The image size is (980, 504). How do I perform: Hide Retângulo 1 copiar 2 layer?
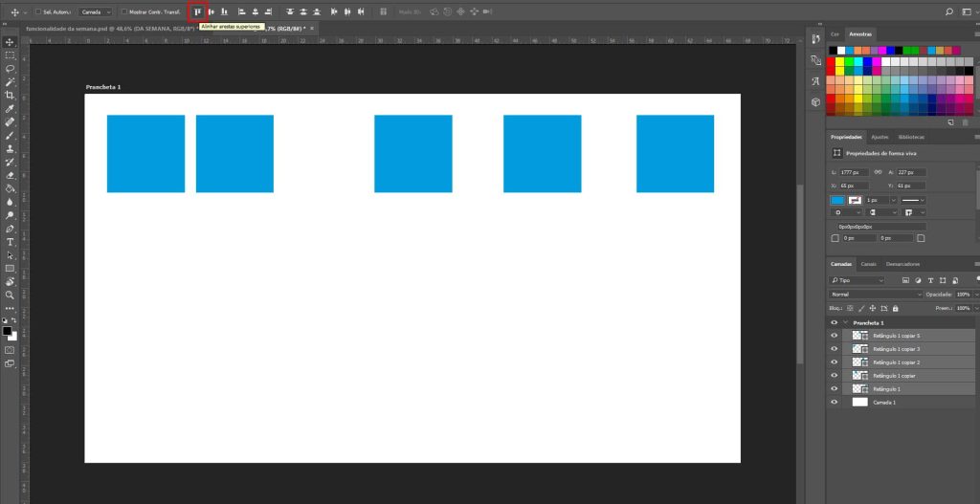point(834,362)
